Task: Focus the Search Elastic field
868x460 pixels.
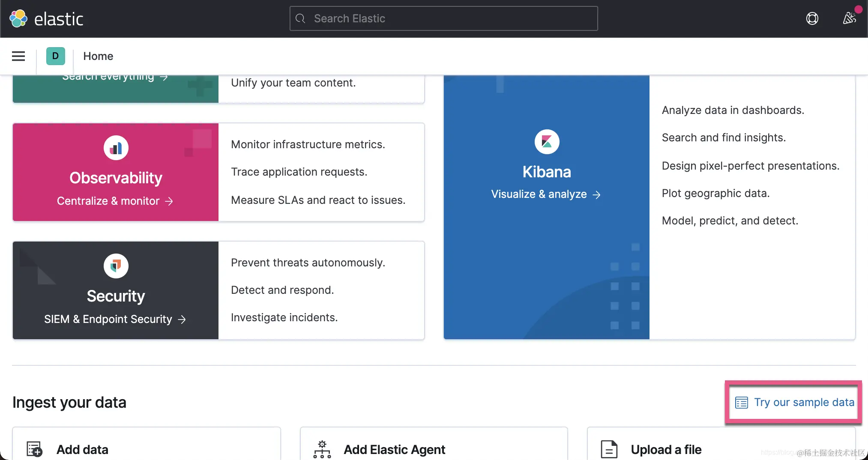Action: pos(443,18)
